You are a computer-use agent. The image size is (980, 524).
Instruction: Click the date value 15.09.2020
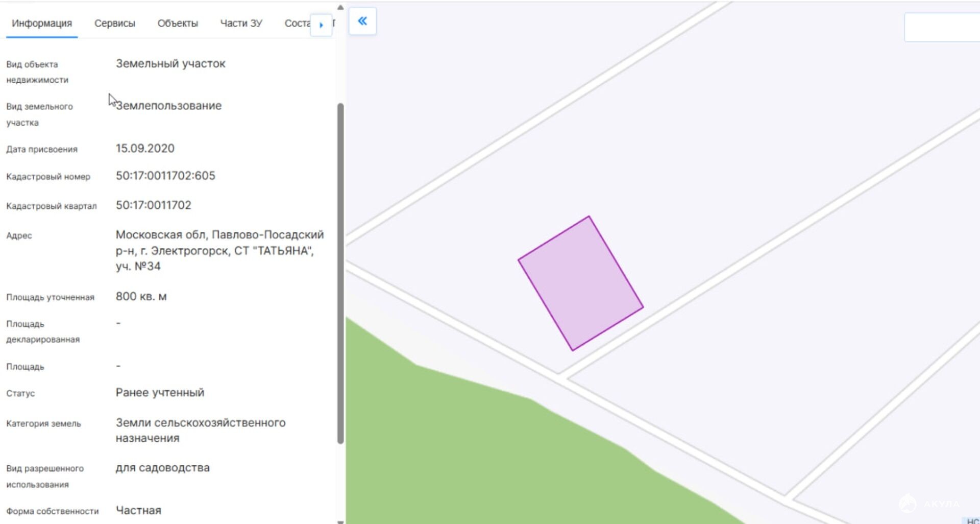[x=145, y=149]
